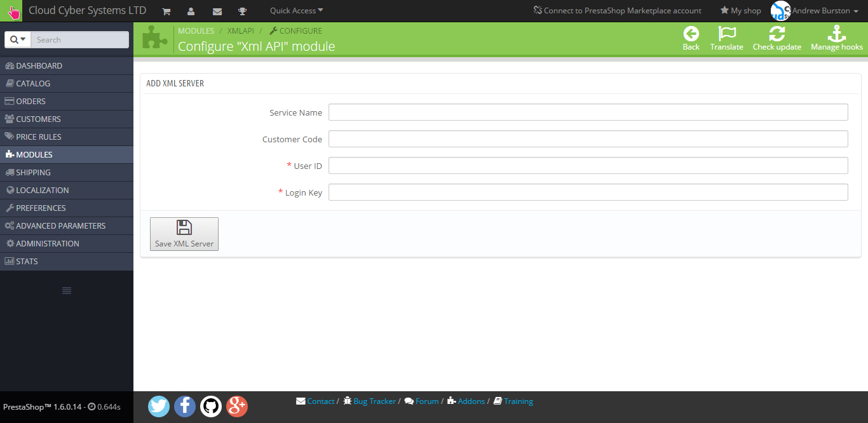Open the envelope messages icon in header
This screenshot has height=423, width=868.
coord(217,11)
